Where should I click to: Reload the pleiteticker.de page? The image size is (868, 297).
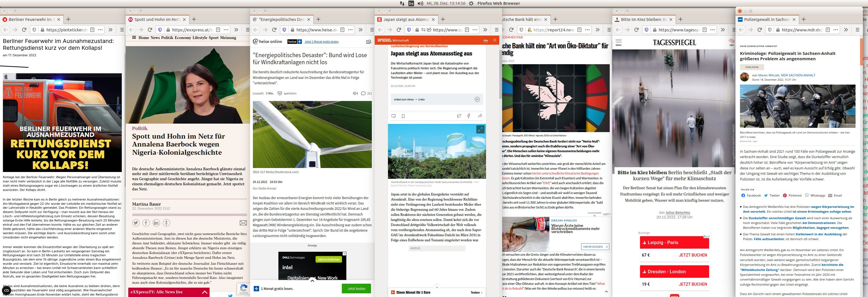point(24,30)
